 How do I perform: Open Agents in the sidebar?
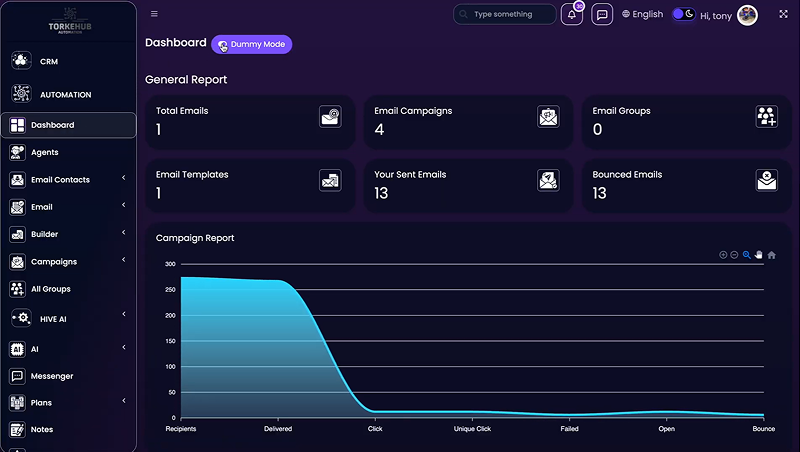(x=45, y=152)
